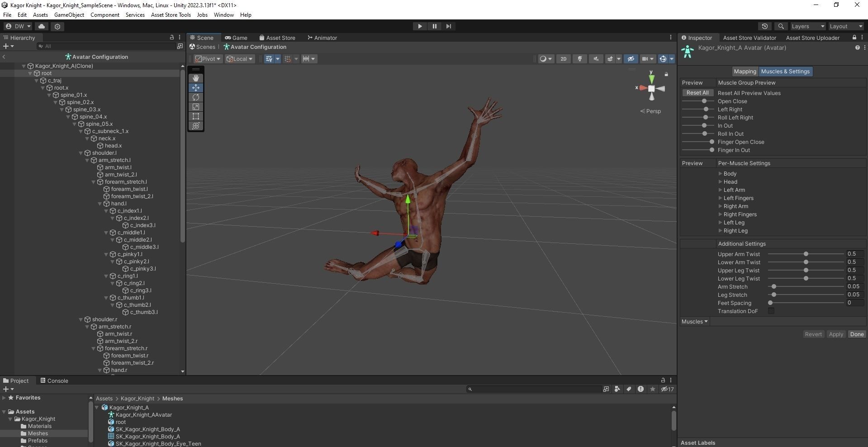Open Undo History button
Screen dimensions: 868x447
tap(765, 26)
